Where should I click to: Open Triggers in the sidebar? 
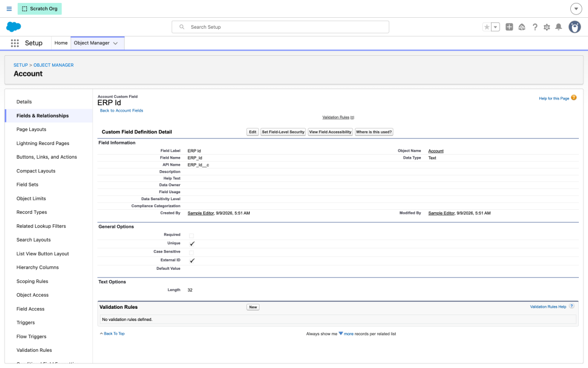coord(25,323)
